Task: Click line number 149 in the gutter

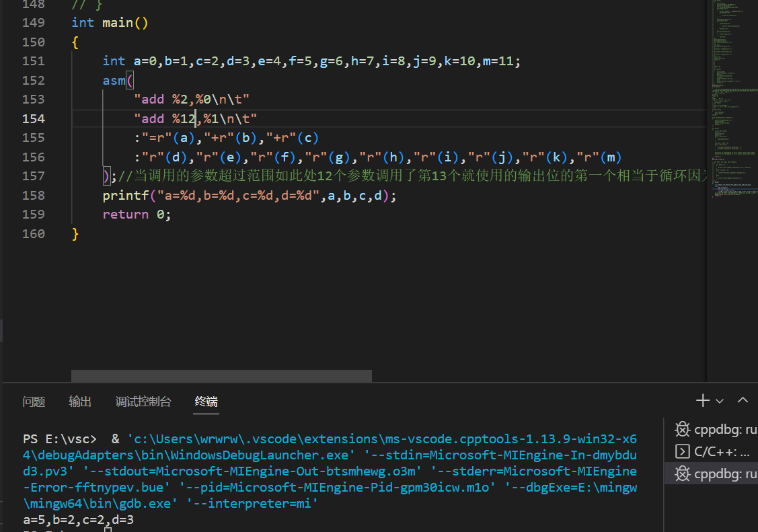Action: 34,23
